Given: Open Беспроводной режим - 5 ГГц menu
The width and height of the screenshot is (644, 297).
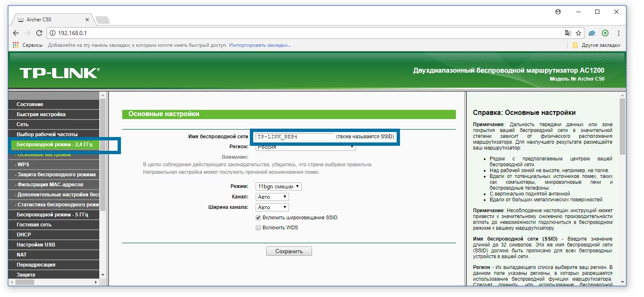Looking at the screenshot, I should pyautogui.click(x=53, y=215).
